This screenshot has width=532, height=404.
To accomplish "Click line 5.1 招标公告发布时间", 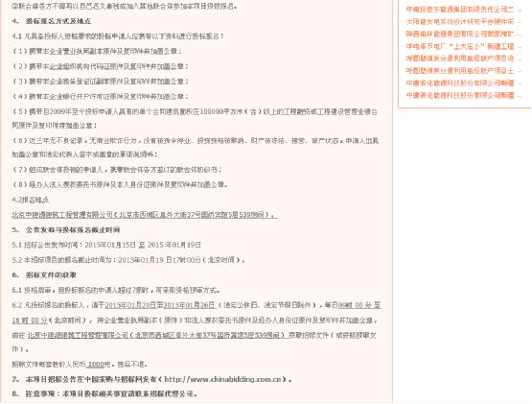I will point(106,245).
